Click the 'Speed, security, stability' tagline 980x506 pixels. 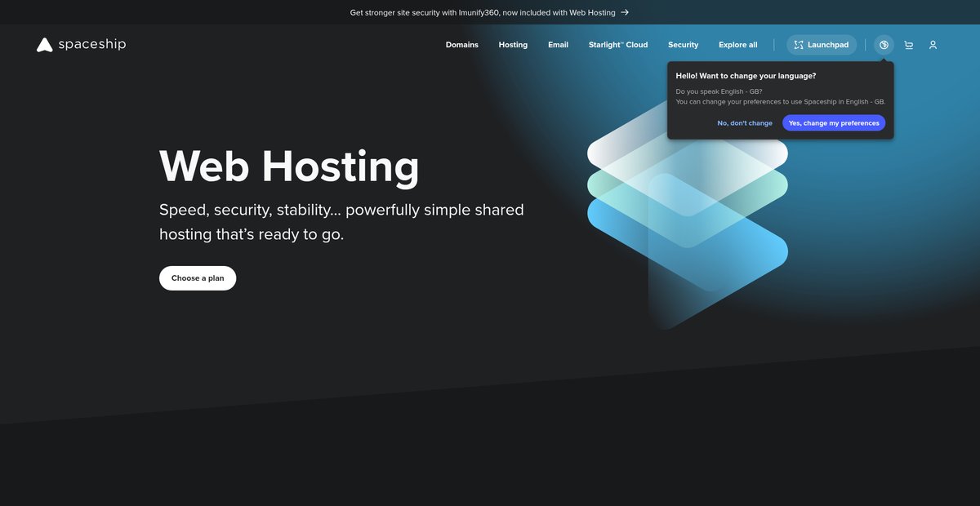click(341, 222)
